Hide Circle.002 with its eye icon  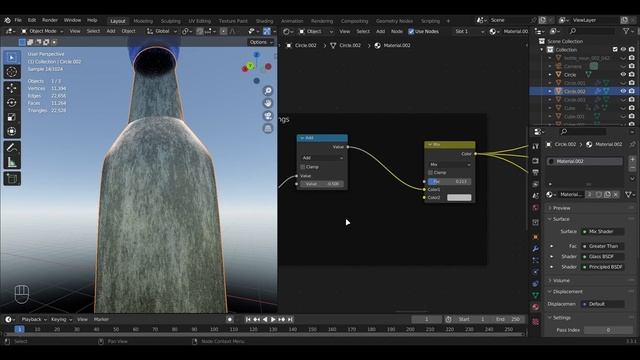click(x=623, y=91)
